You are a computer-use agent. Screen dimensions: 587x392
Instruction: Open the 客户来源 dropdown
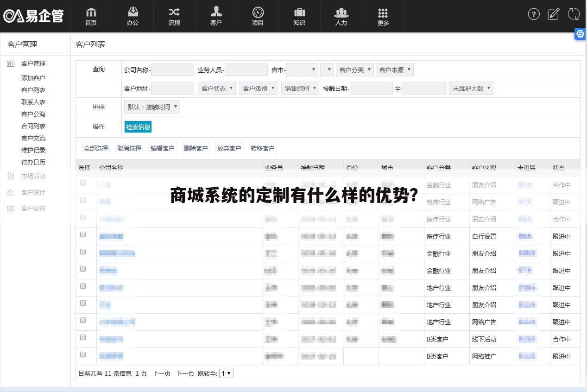(394, 70)
